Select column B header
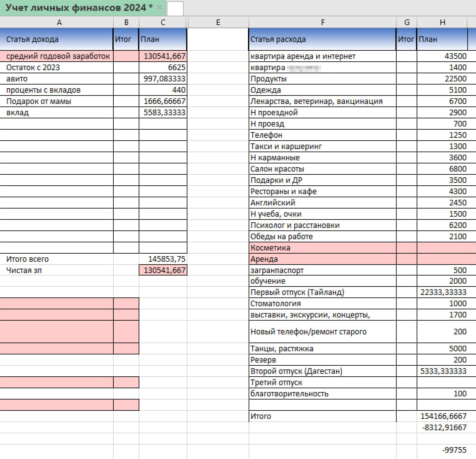476x459 pixels. pyautogui.click(x=126, y=22)
